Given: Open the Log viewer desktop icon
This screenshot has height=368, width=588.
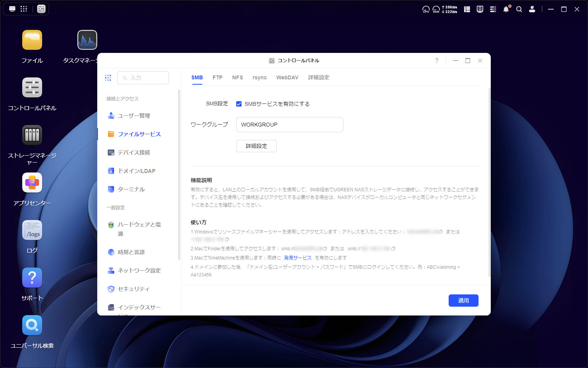Looking at the screenshot, I should point(32,230).
